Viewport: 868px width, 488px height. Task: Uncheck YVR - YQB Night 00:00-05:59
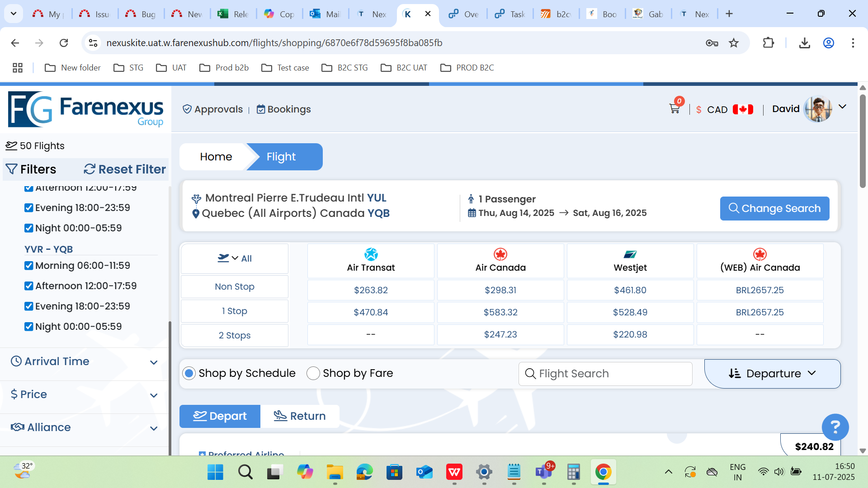[29, 327]
